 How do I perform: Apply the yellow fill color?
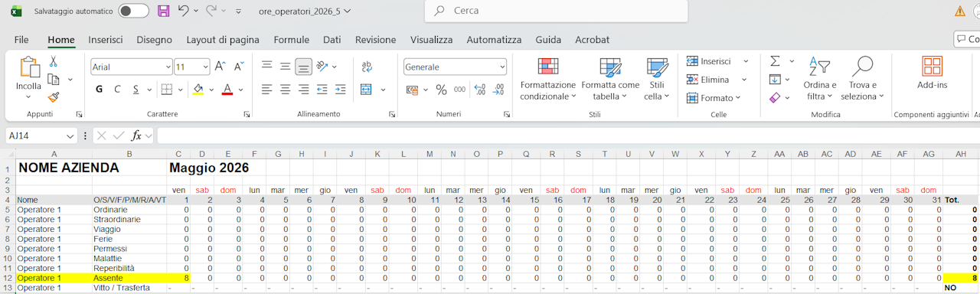tap(198, 90)
